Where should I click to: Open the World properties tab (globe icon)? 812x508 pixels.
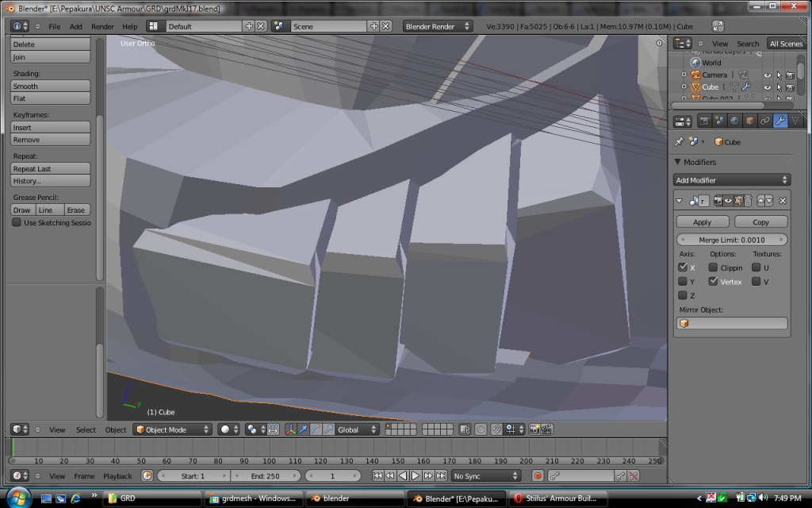734,121
